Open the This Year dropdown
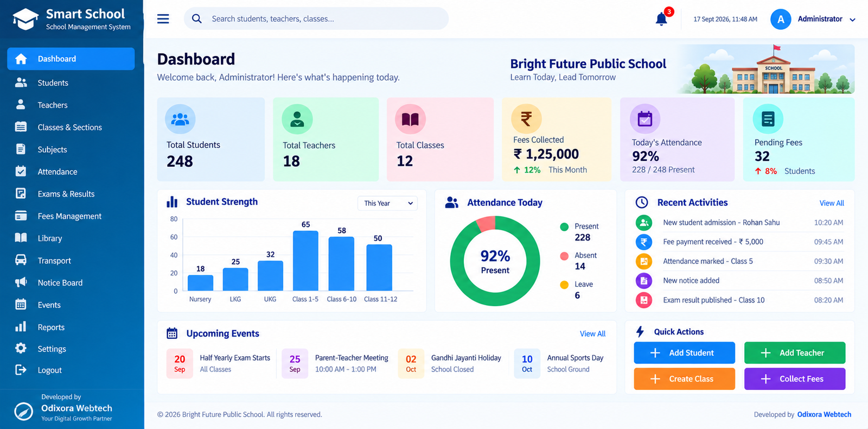868x429 pixels. (x=387, y=203)
